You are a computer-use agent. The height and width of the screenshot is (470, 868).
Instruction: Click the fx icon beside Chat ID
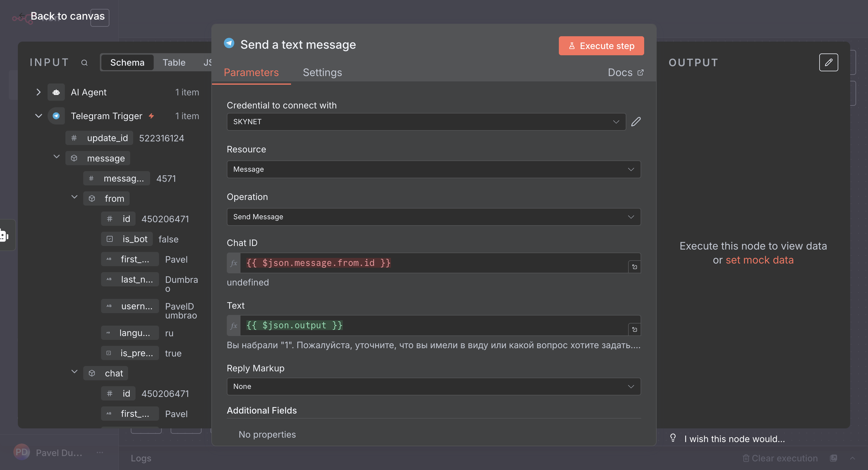coord(234,263)
